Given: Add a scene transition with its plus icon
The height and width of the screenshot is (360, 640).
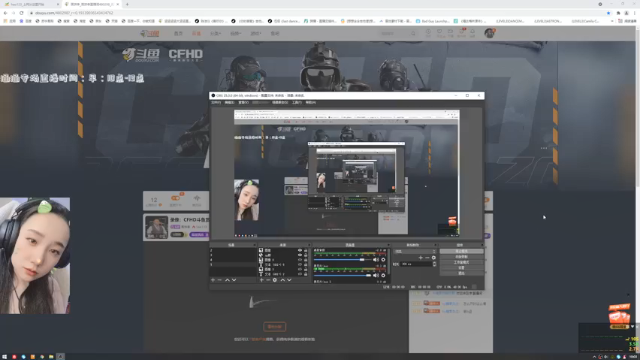Looking at the screenshot, I should (420, 258).
